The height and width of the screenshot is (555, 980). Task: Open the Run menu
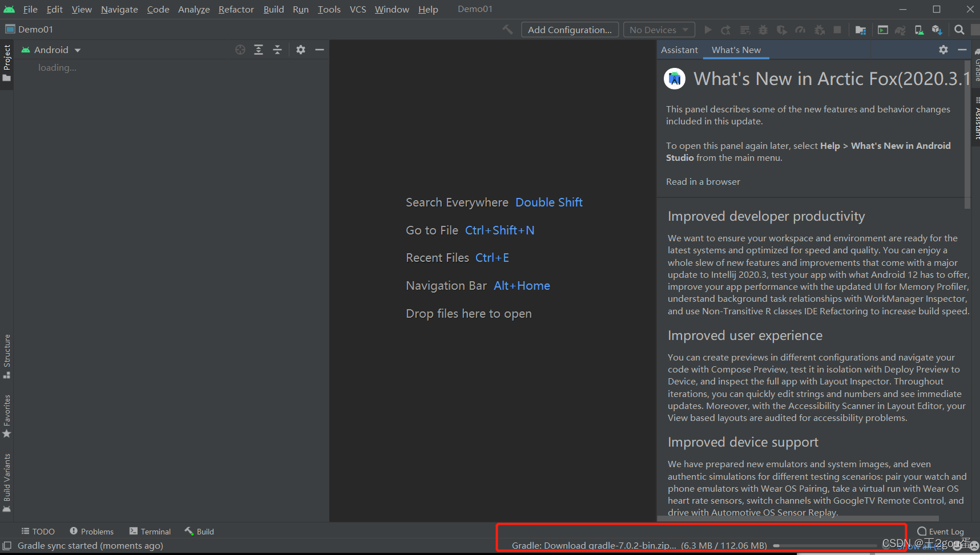(x=301, y=9)
